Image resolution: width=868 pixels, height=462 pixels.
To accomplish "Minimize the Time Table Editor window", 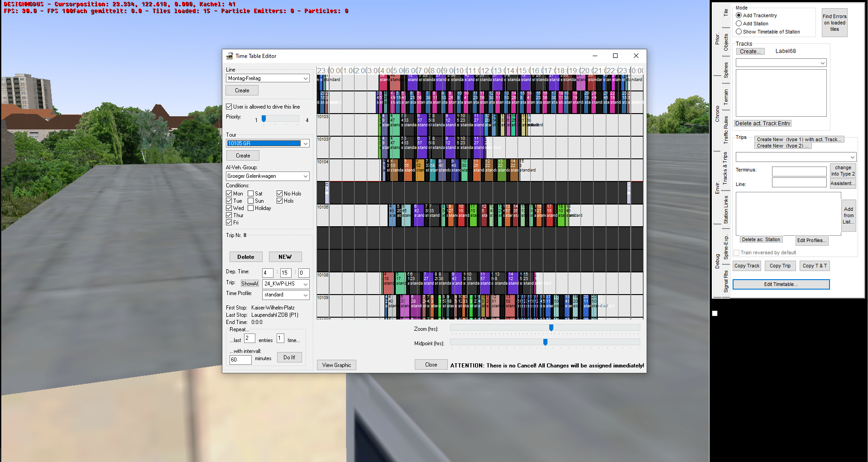I will [595, 56].
